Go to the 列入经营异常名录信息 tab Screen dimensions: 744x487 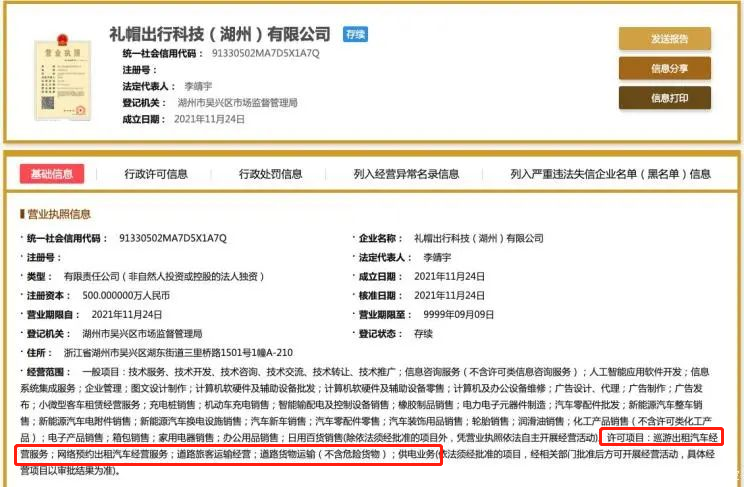(x=406, y=174)
